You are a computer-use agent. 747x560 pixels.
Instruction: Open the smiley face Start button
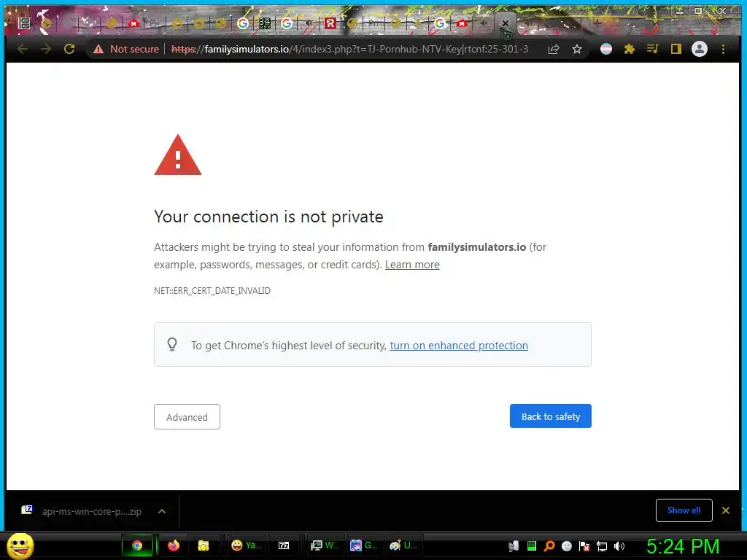pyautogui.click(x=20, y=545)
